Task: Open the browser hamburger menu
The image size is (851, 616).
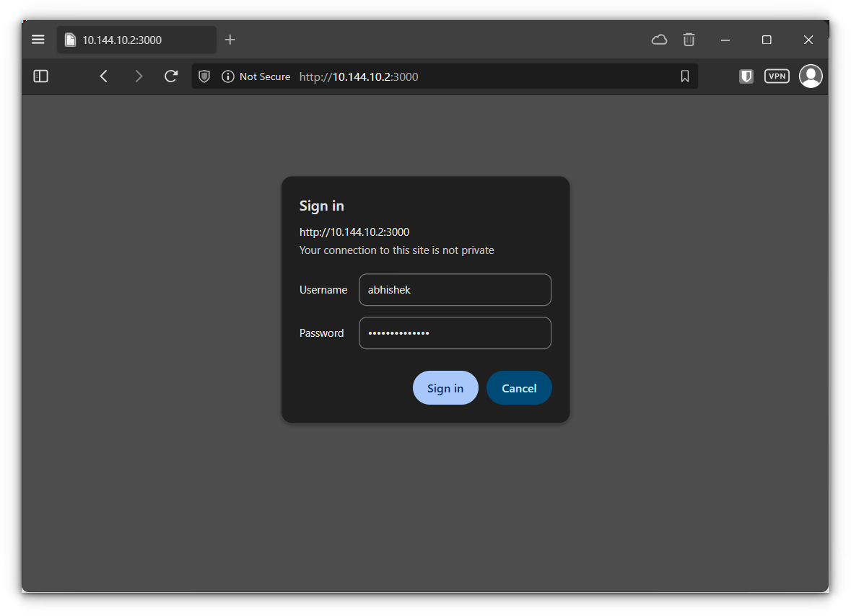Action: (x=38, y=39)
